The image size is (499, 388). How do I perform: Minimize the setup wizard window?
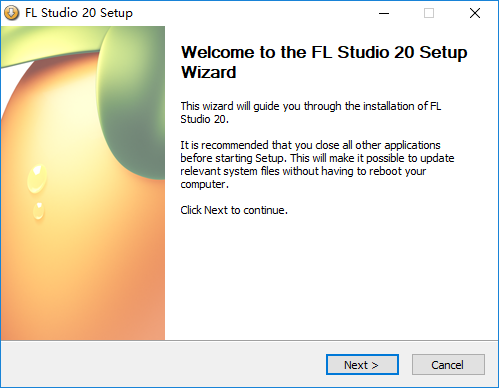384,13
